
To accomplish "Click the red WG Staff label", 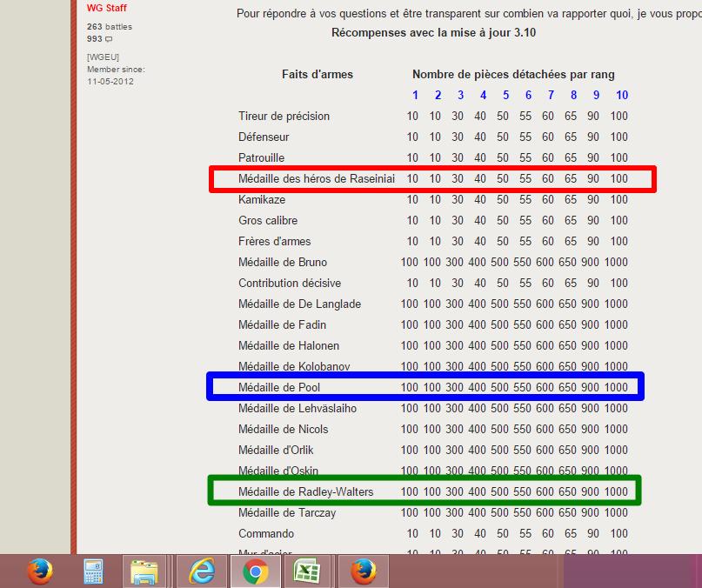I will pyautogui.click(x=106, y=8).
